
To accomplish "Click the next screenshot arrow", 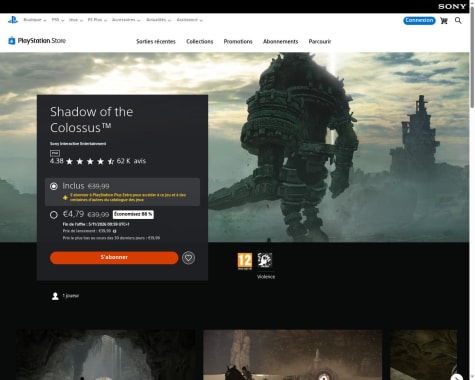I will point(457,377).
